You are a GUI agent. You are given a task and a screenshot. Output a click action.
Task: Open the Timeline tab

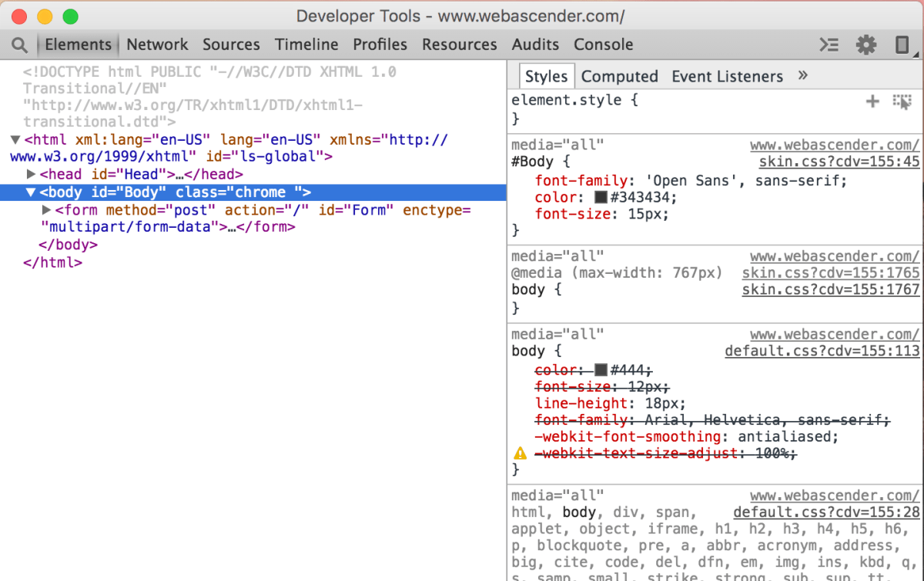(x=306, y=45)
